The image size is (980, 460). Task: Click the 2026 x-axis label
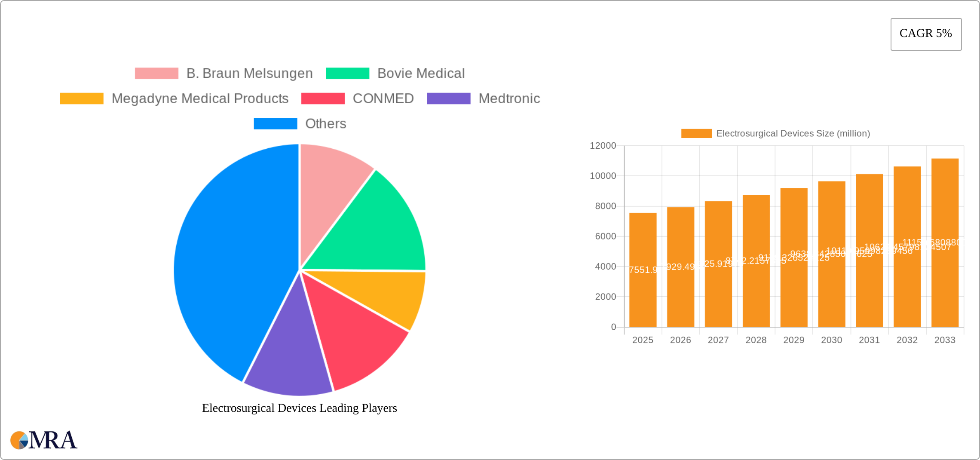click(x=680, y=340)
